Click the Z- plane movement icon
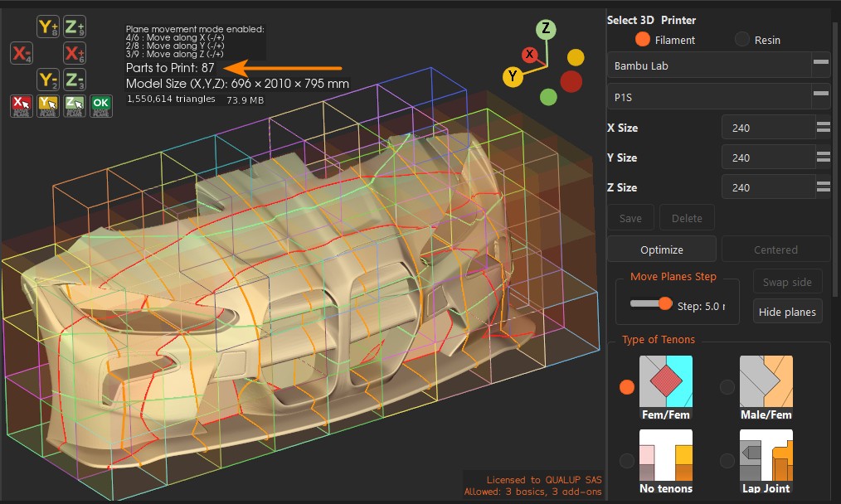Viewport: 841px width, 504px height. [x=75, y=80]
